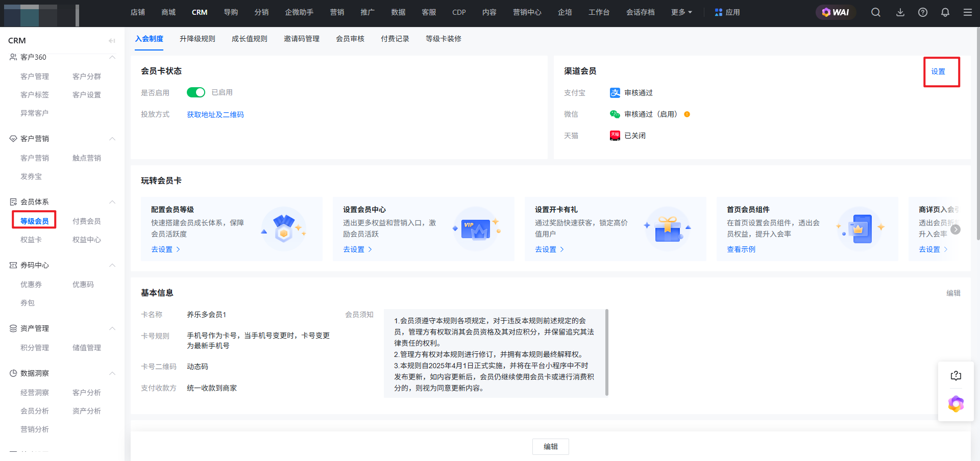Viewport: 980px width, 461px height.
Task: Open the floating purple hexagon assistant icon
Action: [955, 404]
